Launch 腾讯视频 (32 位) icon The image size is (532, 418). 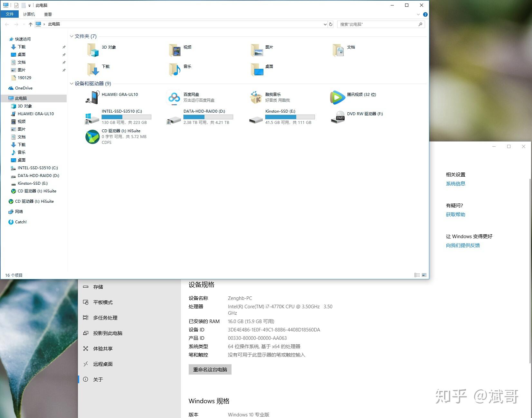337,98
